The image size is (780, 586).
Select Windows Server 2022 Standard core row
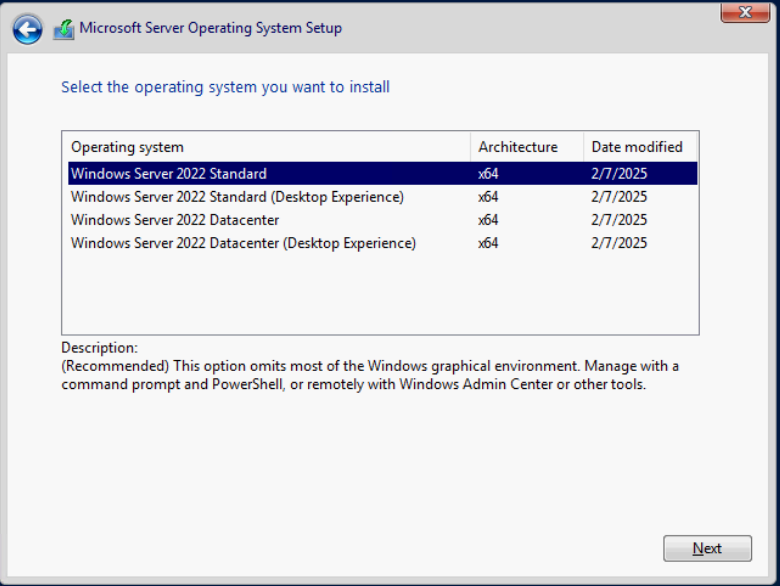point(169,174)
